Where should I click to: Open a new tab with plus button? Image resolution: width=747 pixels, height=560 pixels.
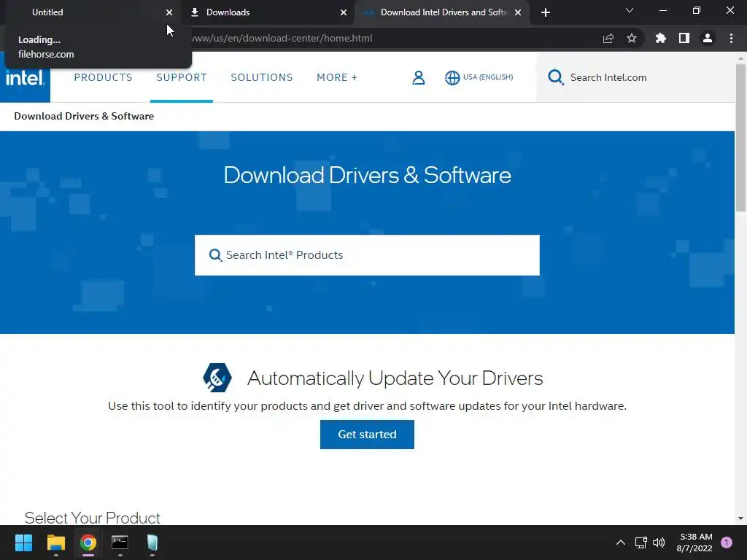[x=546, y=12]
